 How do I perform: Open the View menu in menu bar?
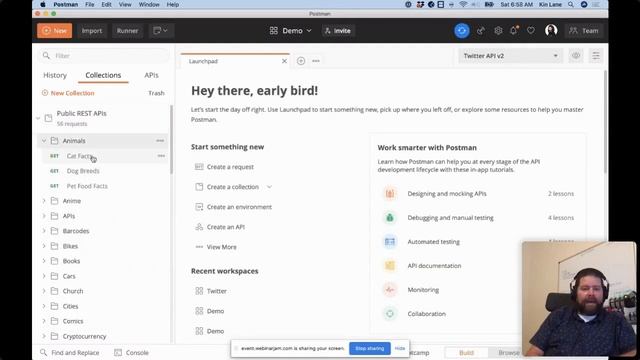[x=125, y=4]
